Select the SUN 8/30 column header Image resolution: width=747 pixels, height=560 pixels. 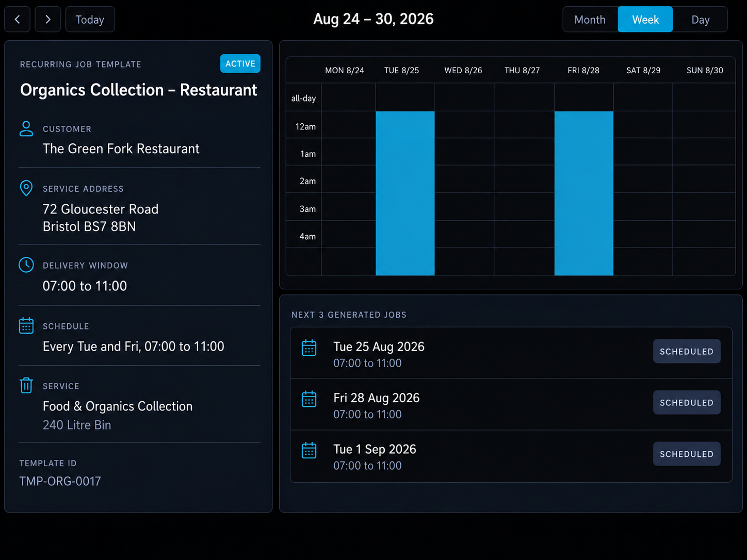705,70
